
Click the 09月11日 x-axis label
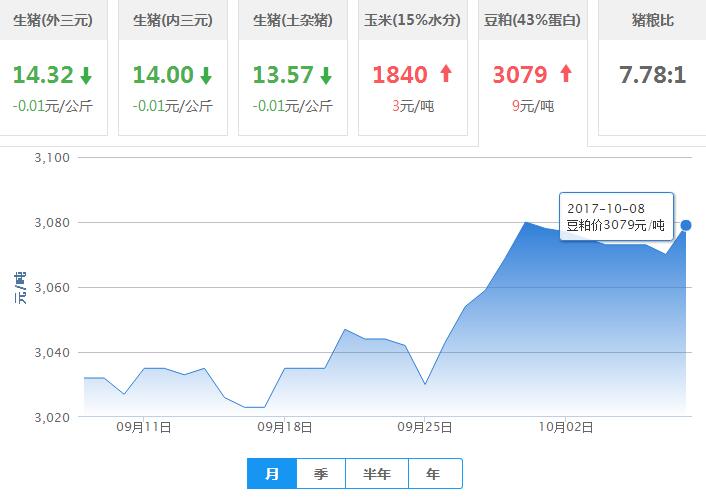144,427
